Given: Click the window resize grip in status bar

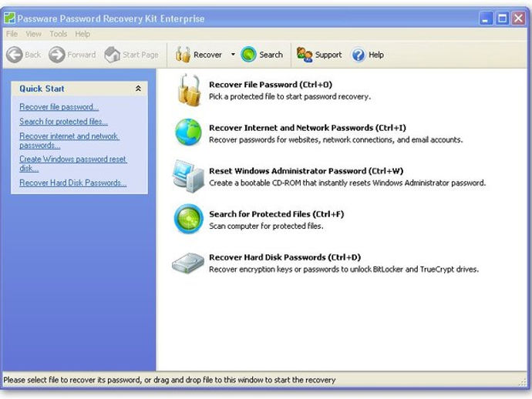Looking at the screenshot, I should [x=523, y=382].
